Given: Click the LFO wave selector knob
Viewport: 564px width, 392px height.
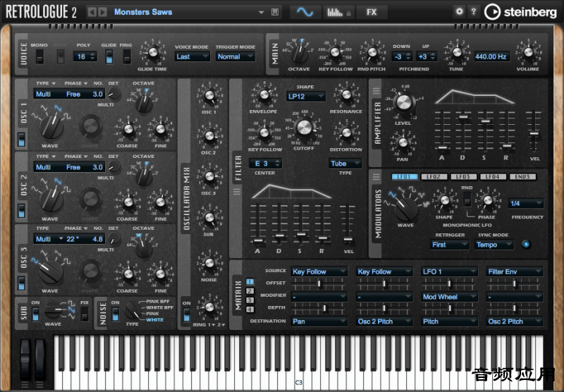Looking at the screenshot, I should click(x=407, y=209).
